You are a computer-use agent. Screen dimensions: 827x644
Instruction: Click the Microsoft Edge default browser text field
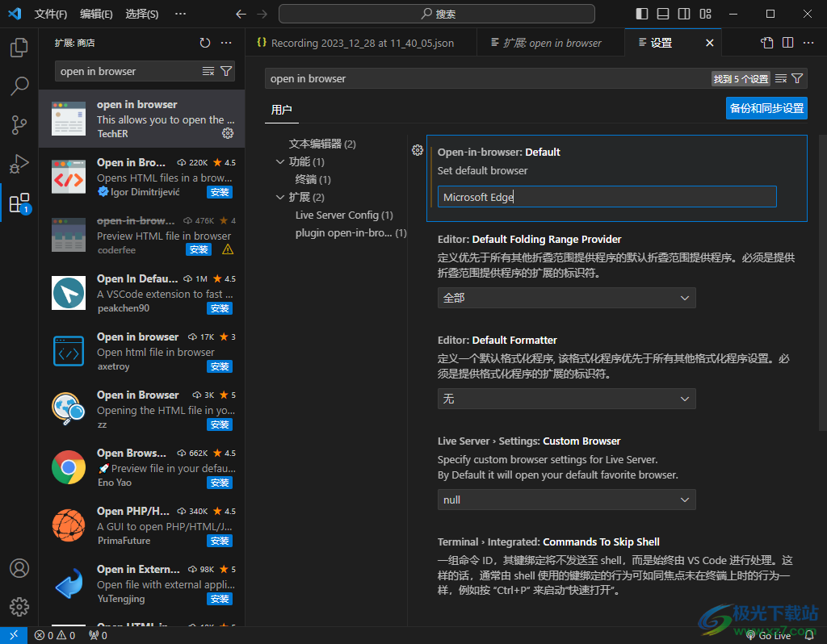pos(607,197)
